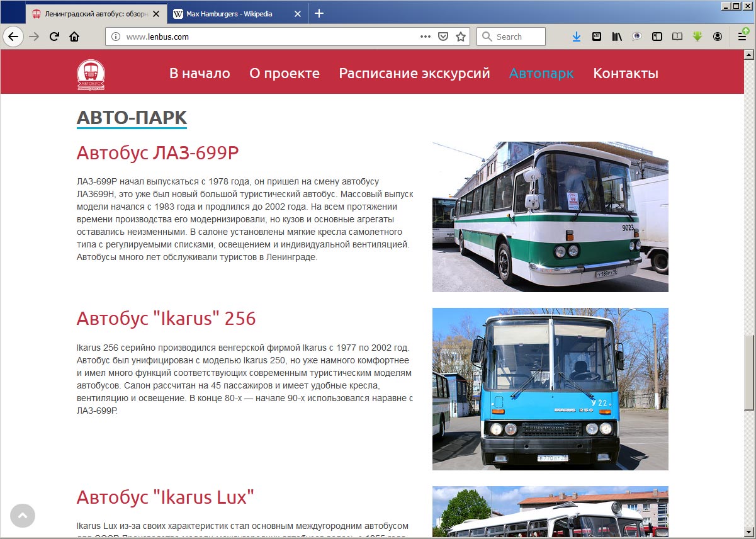The image size is (756, 539).
Task: Open a new browser tab
Action: pos(319,13)
